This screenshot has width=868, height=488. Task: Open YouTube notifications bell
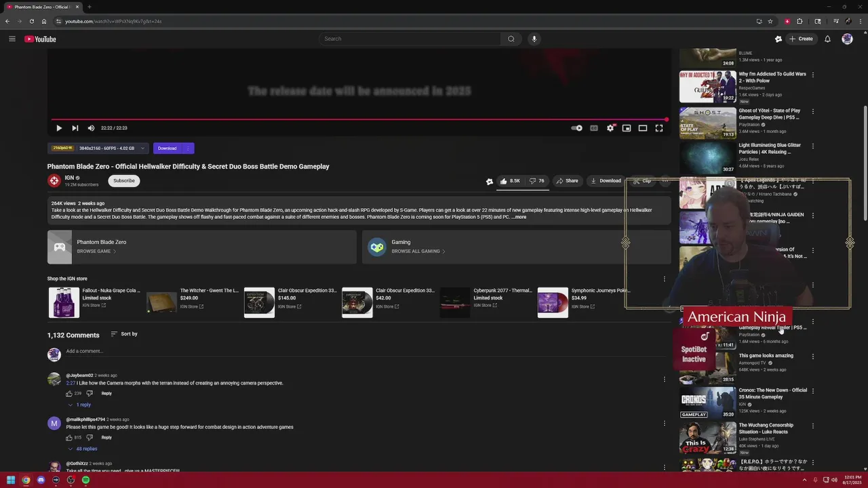click(x=827, y=39)
